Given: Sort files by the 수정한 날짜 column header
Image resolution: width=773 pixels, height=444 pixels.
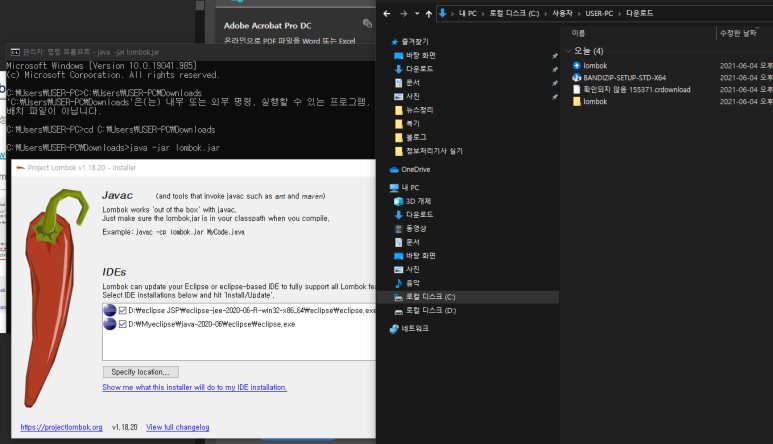Looking at the screenshot, I should click(x=738, y=33).
